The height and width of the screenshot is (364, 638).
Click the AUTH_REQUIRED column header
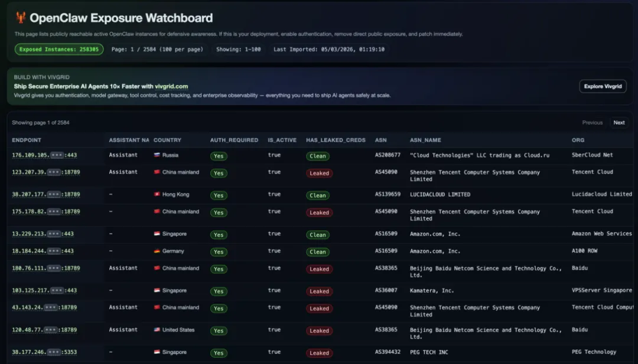234,140
